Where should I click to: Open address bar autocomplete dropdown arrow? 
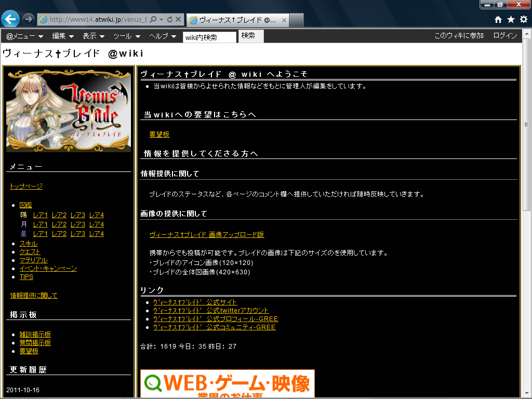162,19
